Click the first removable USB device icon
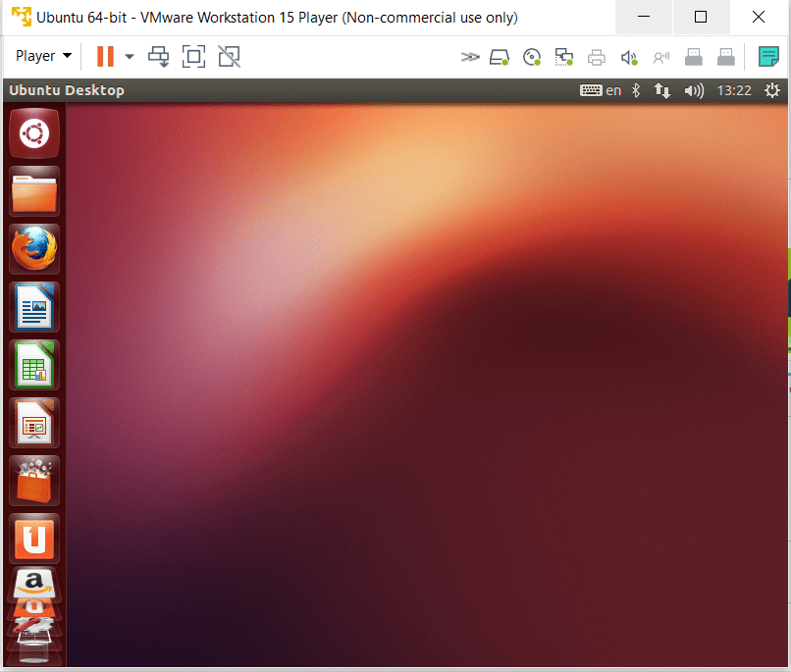 tap(694, 57)
